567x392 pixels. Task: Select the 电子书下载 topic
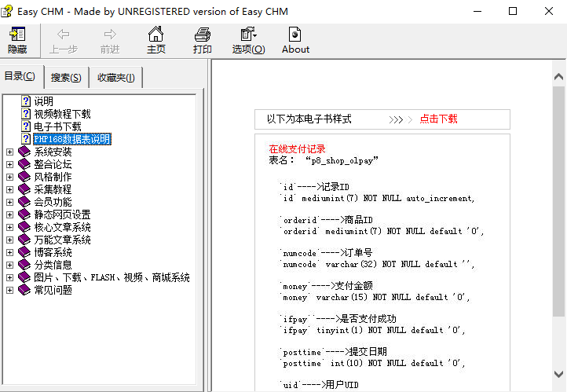(x=57, y=126)
